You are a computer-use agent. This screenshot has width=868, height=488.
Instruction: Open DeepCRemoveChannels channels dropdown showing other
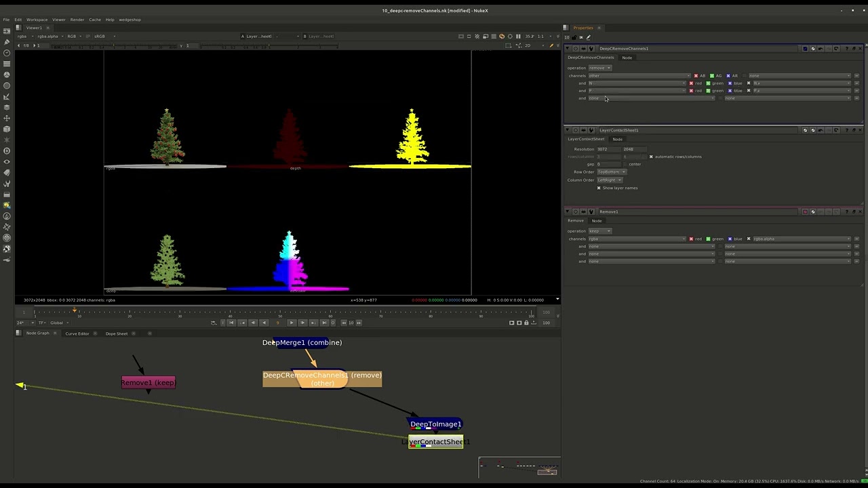pyautogui.click(x=639, y=76)
